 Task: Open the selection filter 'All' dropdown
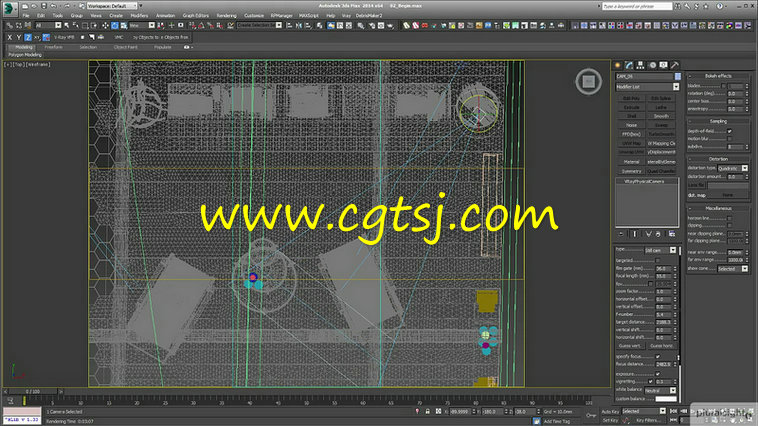[x=48, y=25]
